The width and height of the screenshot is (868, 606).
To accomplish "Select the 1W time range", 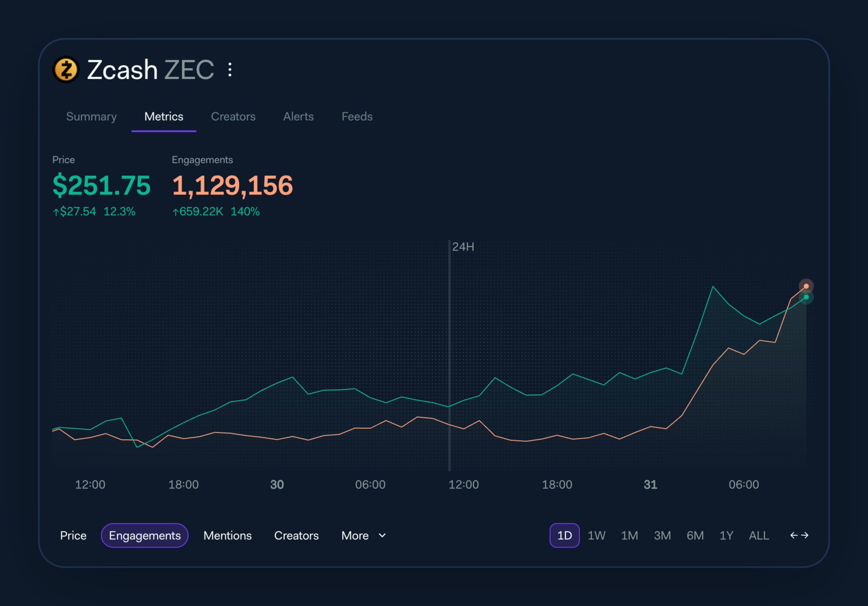I will [596, 536].
